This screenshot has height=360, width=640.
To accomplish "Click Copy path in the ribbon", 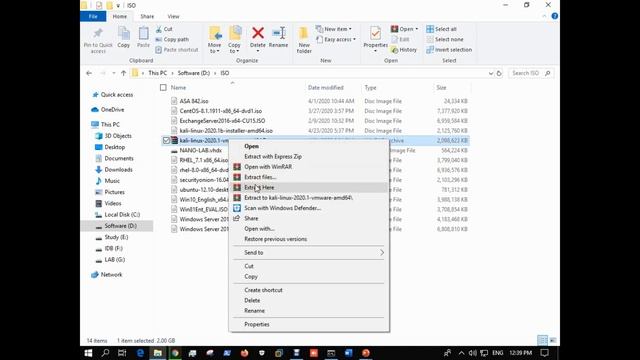I will tap(172, 40).
